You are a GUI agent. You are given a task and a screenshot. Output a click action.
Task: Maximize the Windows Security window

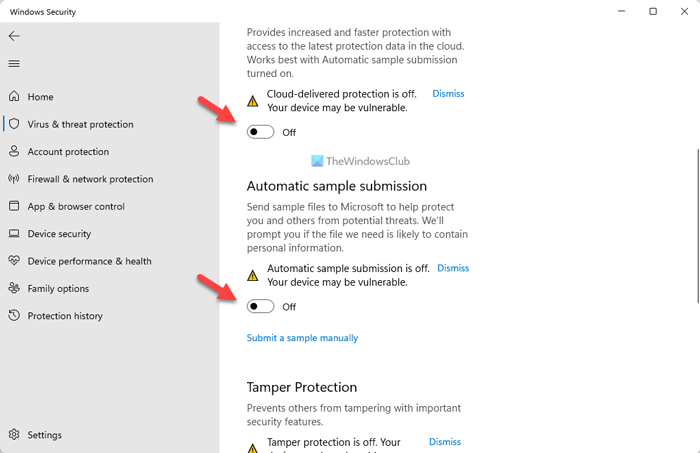click(653, 11)
